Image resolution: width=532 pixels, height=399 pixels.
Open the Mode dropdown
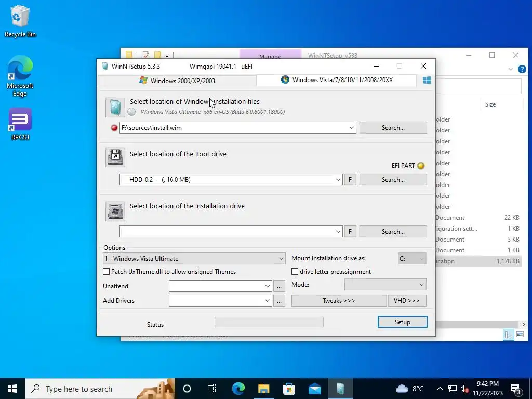pos(385,284)
